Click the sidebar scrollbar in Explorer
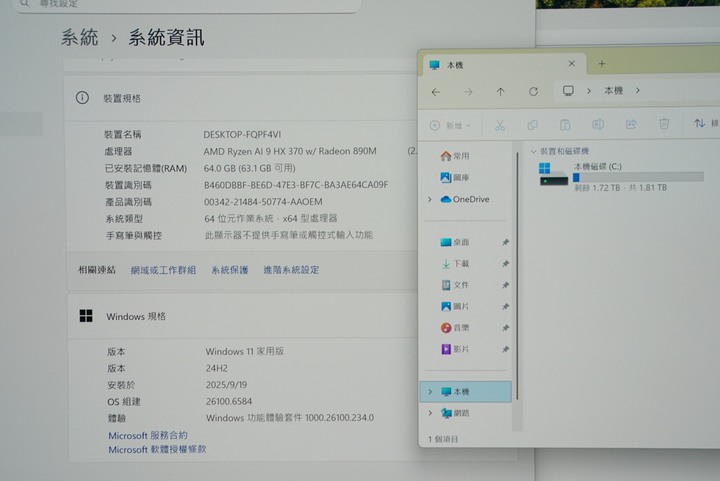Viewport: 720px width, 481px height. pyautogui.click(x=517, y=275)
